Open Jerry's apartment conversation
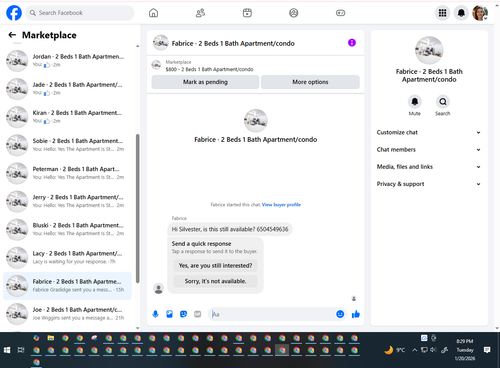Image resolution: width=500 pixels, height=368 pixels. pyautogui.click(x=67, y=201)
